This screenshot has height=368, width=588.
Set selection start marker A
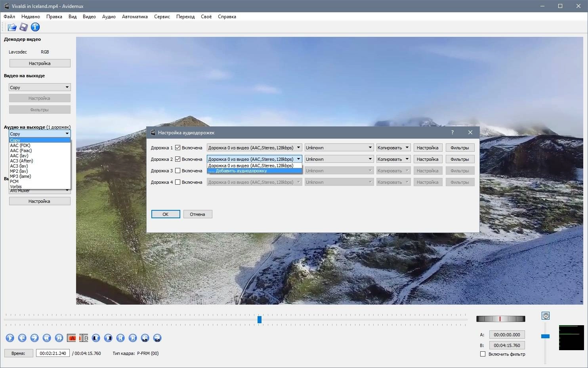[71, 338]
